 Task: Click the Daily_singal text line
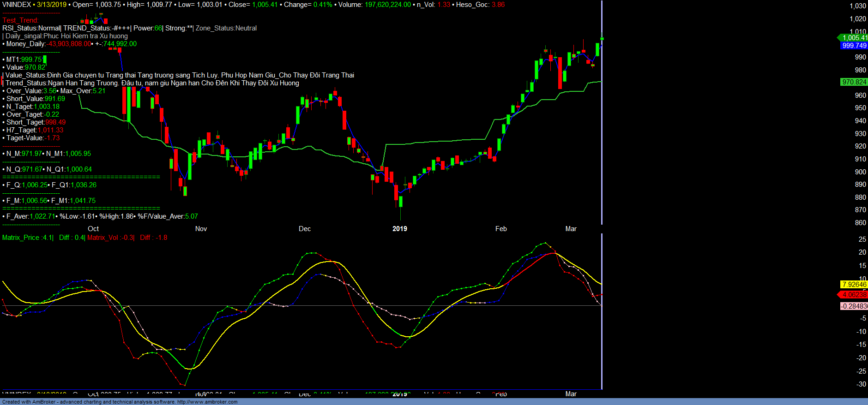point(66,36)
